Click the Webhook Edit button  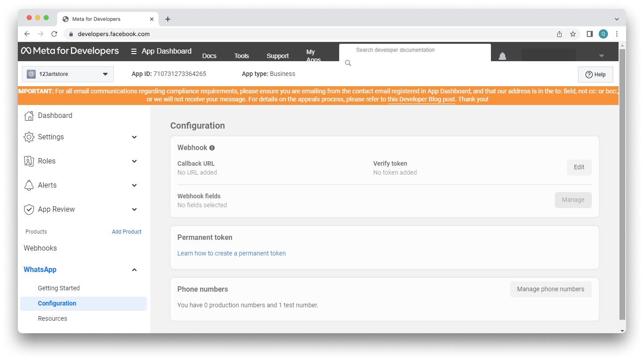(x=579, y=167)
